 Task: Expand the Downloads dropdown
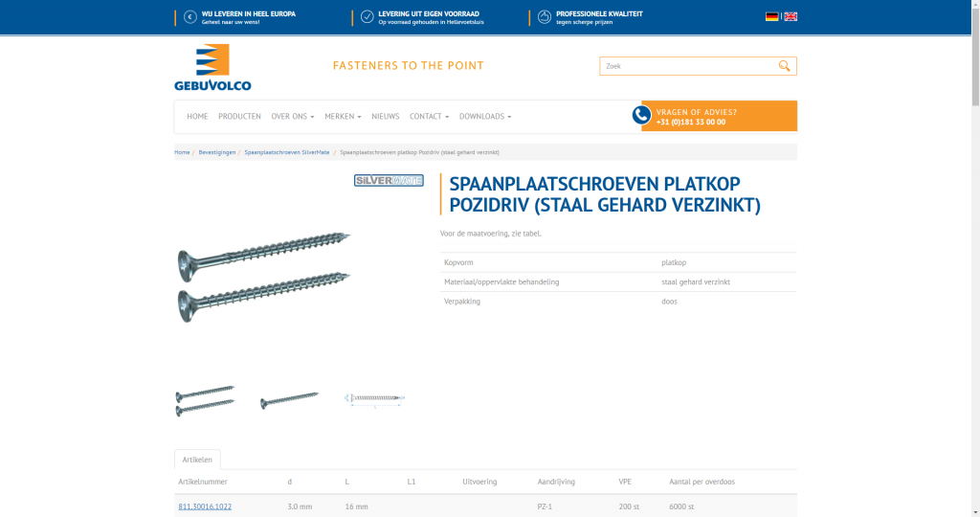485,116
